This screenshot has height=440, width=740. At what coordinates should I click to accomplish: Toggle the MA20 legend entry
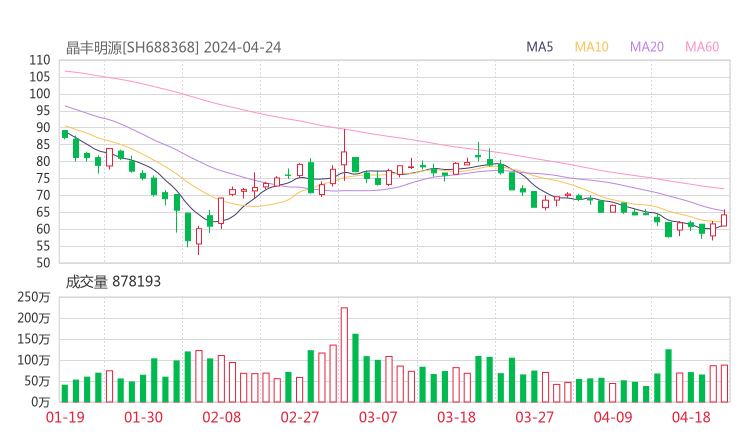[x=646, y=47]
